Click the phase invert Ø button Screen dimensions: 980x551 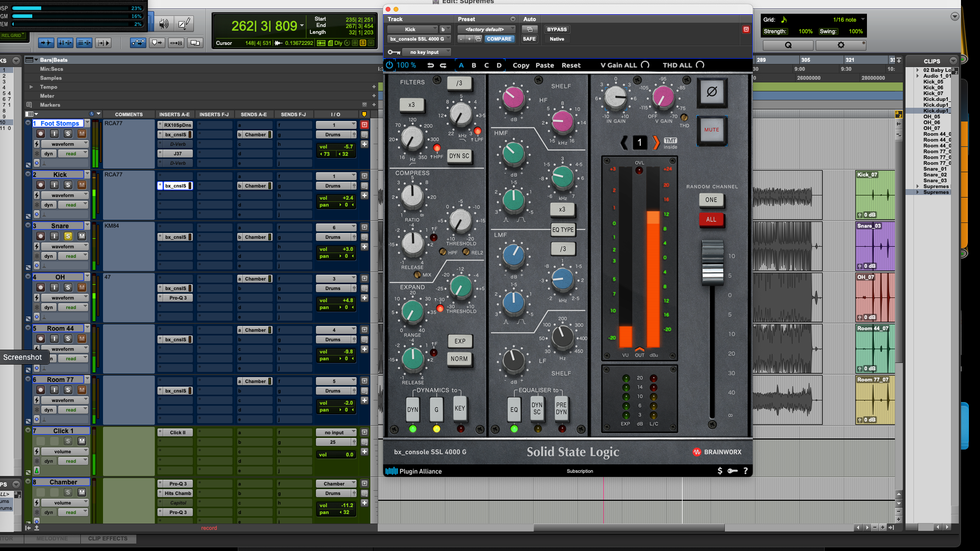tap(712, 92)
